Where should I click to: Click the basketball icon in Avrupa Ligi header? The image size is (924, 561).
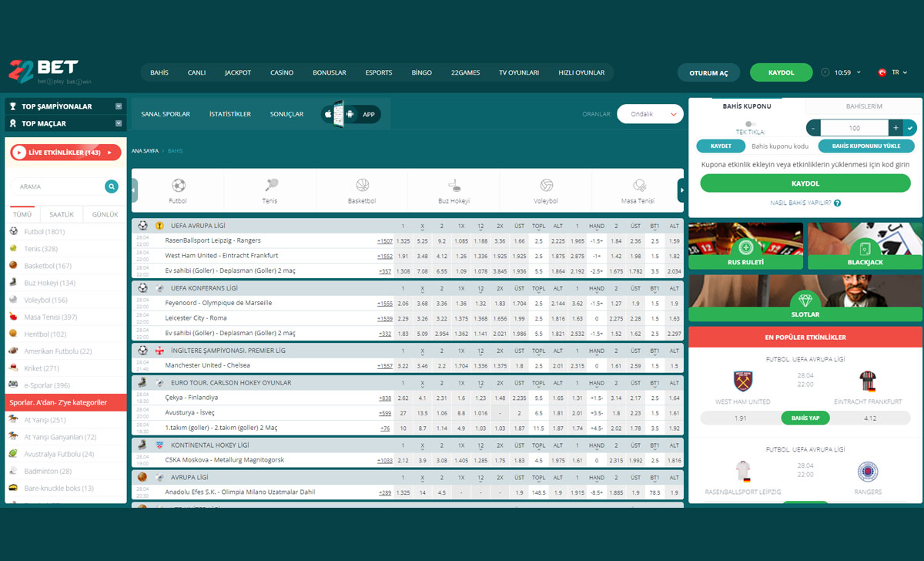(x=143, y=477)
